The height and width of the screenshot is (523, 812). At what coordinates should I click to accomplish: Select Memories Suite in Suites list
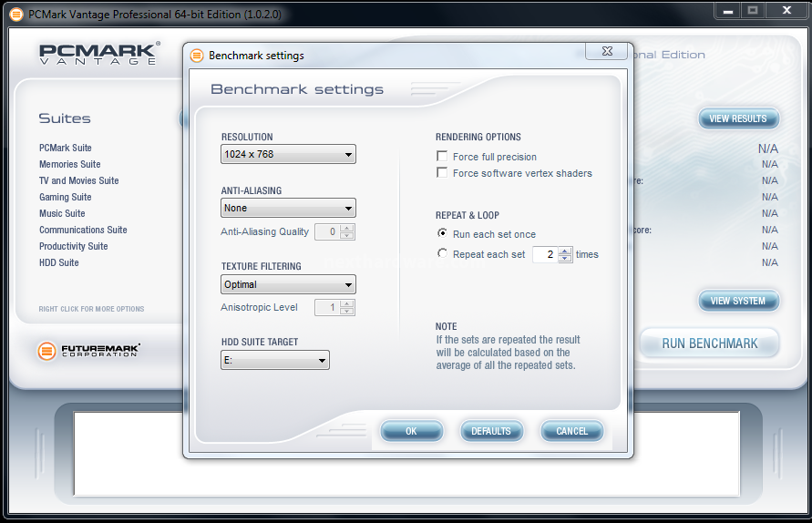tap(70, 164)
